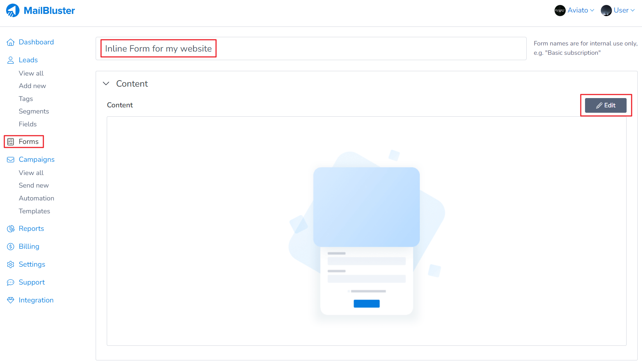Image resolution: width=642 pixels, height=364 pixels.
Task: Click the Billing dollar icon
Action: click(x=10, y=247)
